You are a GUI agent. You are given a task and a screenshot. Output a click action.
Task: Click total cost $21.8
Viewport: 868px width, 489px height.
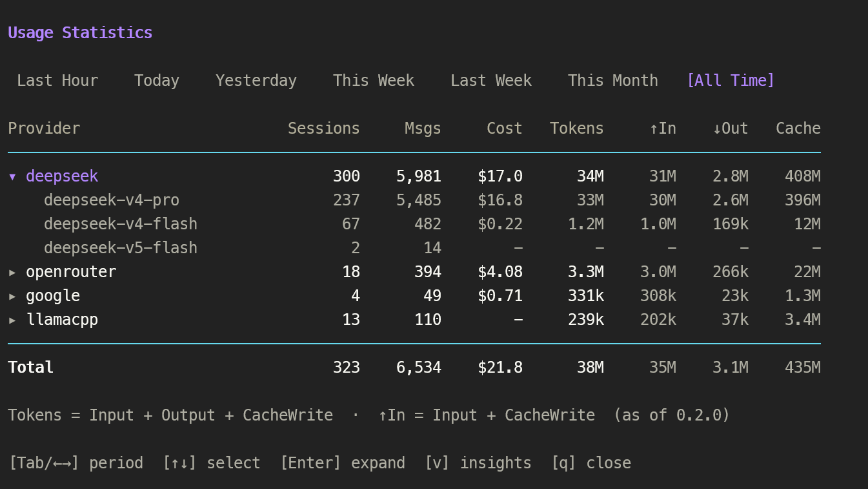[x=500, y=368]
